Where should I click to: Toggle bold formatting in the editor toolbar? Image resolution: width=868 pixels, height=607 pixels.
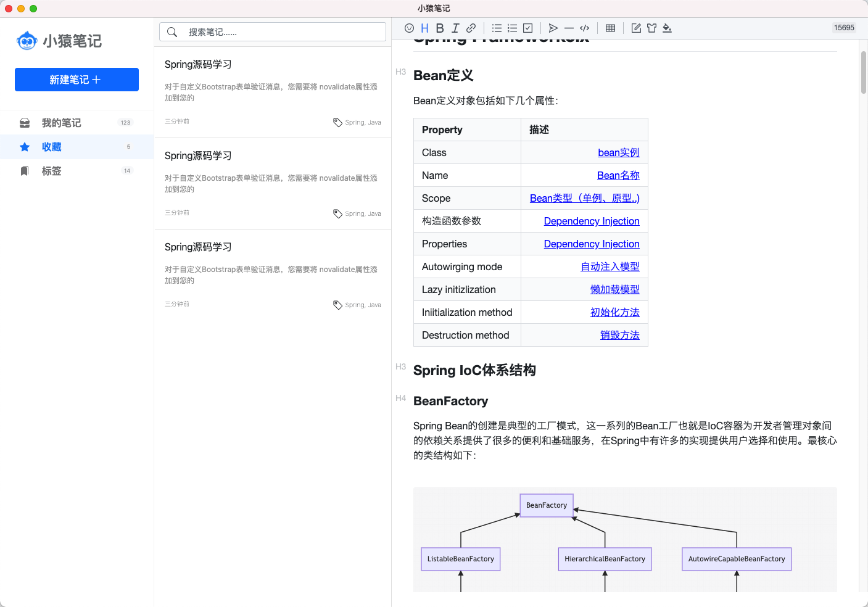pos(440,28)
